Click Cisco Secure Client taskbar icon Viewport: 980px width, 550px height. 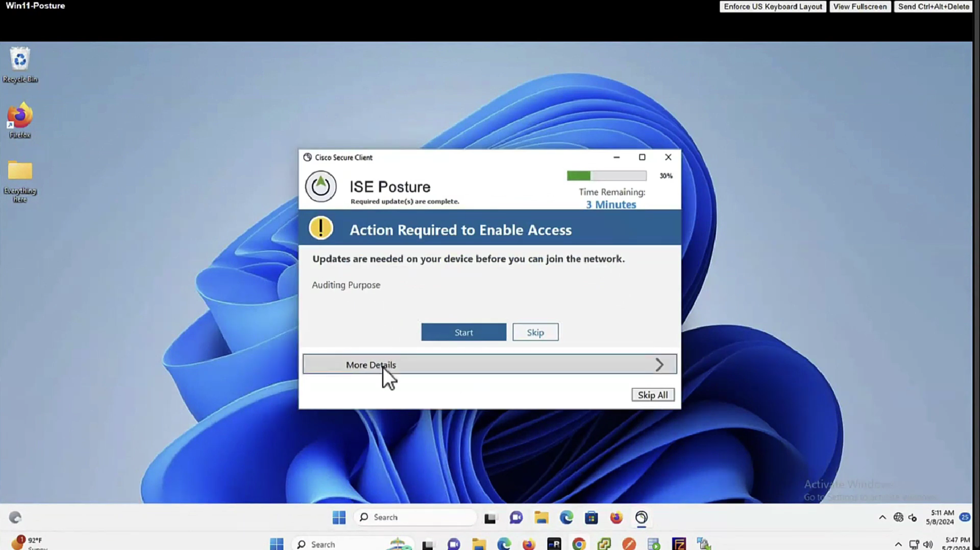641,517
